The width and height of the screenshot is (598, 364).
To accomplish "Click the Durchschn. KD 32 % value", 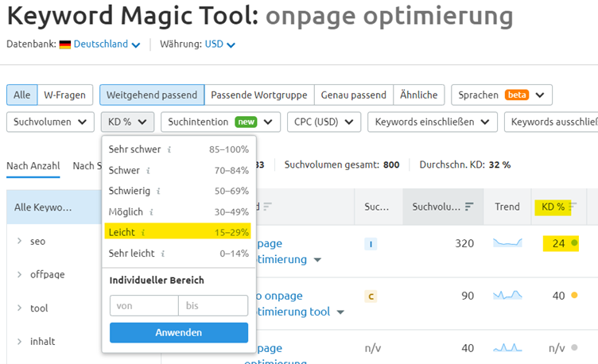I will click(499, 165).
